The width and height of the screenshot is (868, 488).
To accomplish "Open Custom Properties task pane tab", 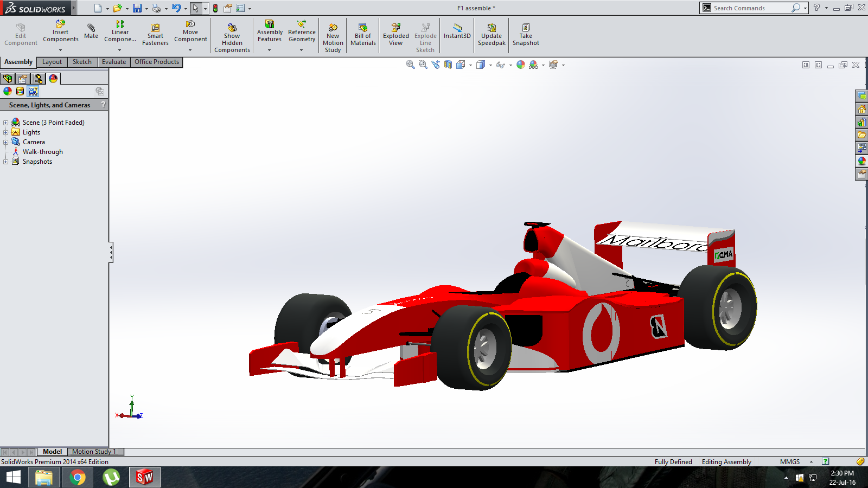I will (861, 174).
